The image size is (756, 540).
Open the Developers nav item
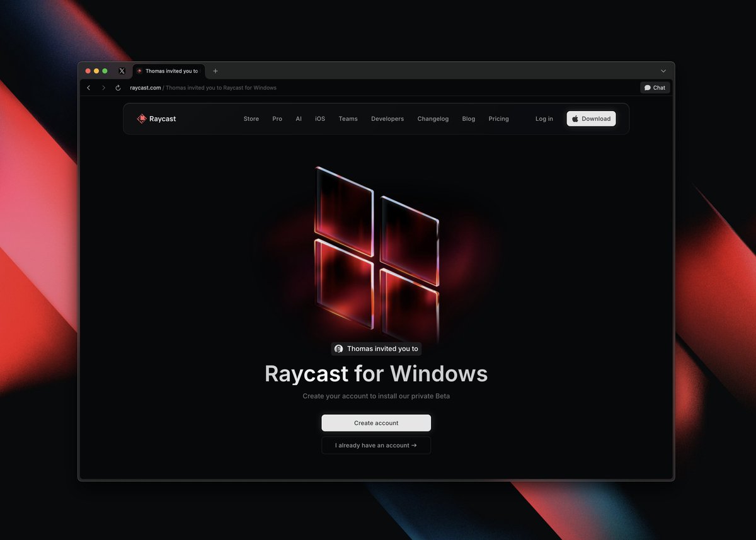[387, 118]
